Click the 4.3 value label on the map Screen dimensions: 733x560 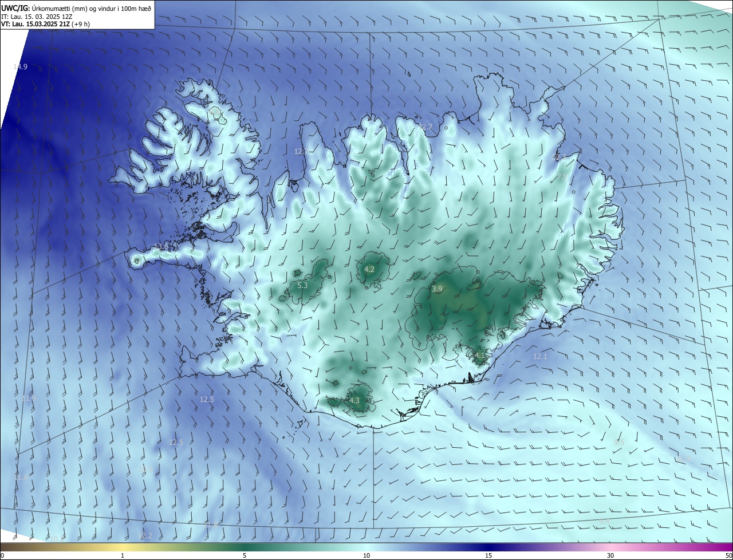[x=354, y=401]
